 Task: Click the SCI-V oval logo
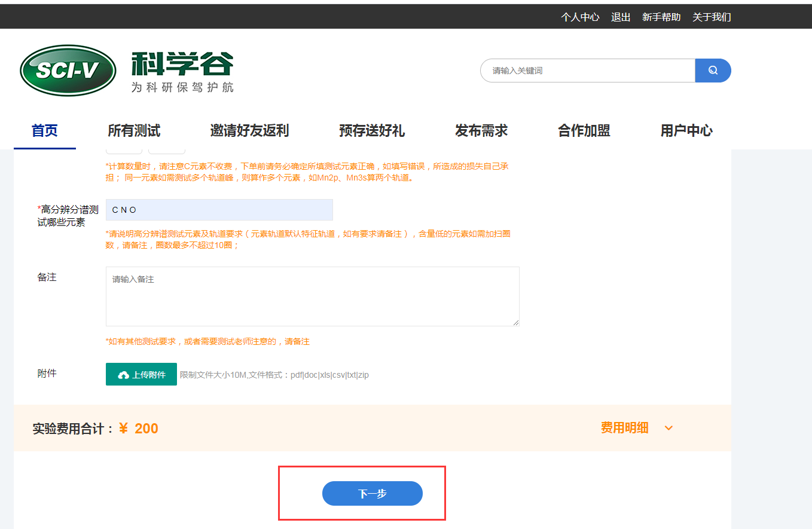68,71
